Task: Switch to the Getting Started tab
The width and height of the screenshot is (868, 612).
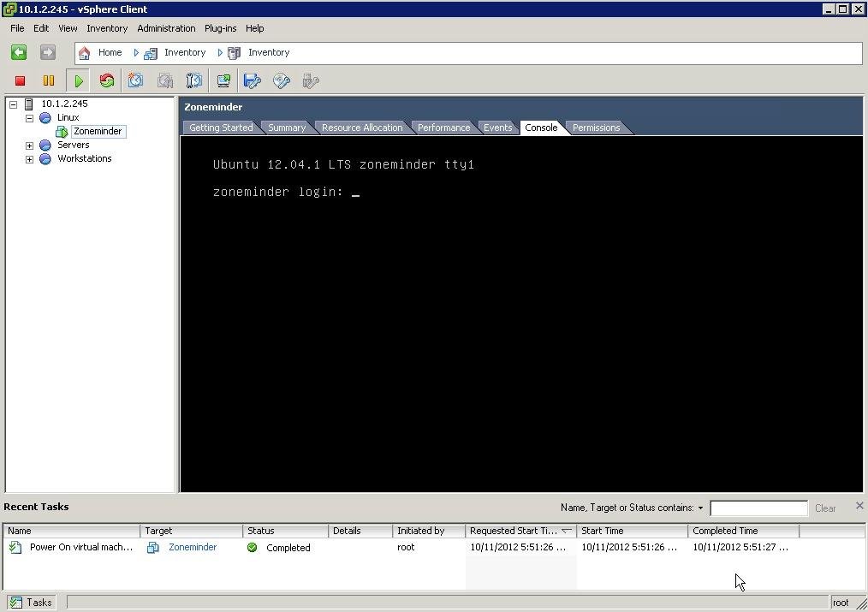Action: click(221, 128)
